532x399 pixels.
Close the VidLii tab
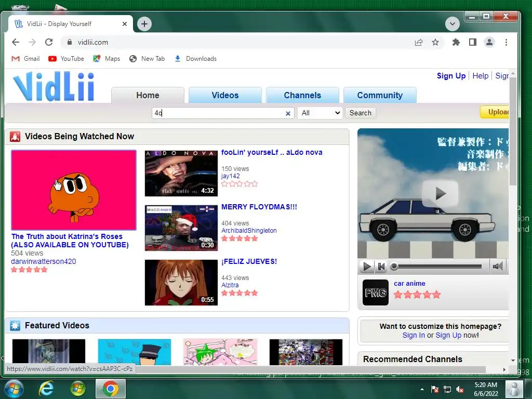tap(125, 24)
